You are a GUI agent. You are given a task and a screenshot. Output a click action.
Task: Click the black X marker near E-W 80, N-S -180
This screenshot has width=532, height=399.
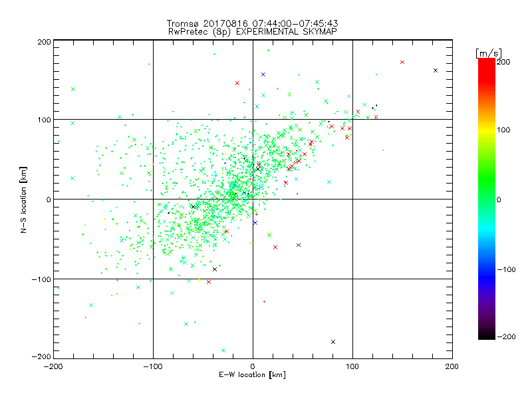pos(333,342)
